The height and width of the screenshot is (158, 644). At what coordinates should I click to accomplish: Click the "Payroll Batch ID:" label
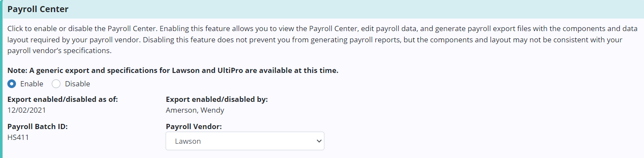pyautogui.click(x=38, y=126)
